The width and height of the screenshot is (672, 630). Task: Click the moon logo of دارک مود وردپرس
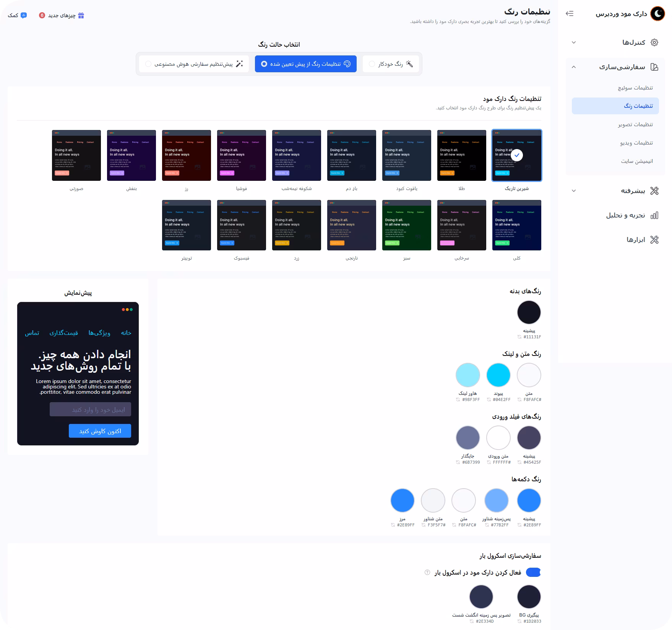point(658,14)
